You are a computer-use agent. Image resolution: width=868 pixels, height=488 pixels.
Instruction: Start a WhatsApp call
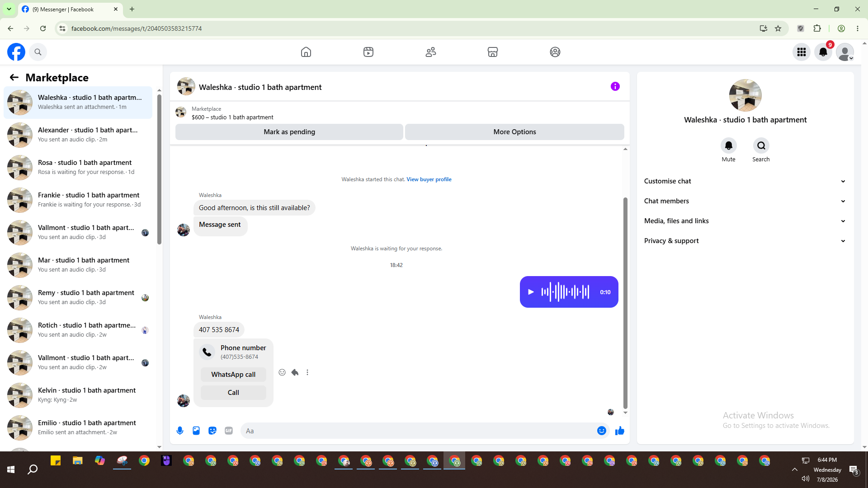click(233, 375)
